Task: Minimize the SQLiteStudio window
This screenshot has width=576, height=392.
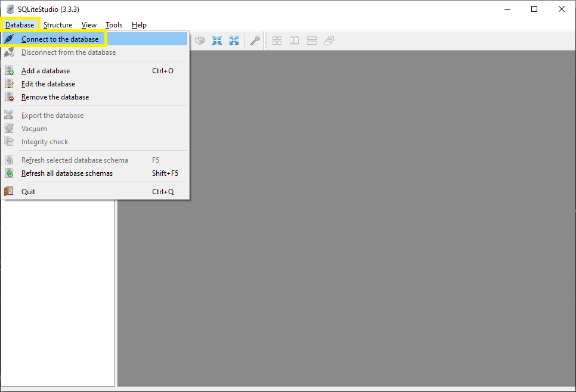Action: 507,9
